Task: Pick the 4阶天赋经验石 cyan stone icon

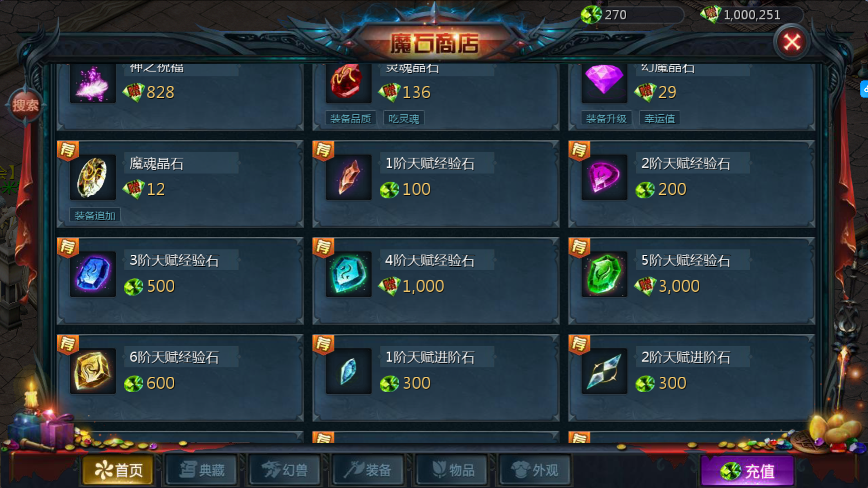Action: (x=349, y=274)
